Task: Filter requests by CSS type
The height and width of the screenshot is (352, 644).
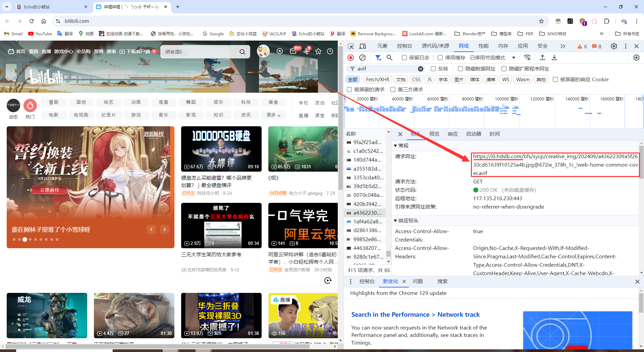Action: [416, 79]
